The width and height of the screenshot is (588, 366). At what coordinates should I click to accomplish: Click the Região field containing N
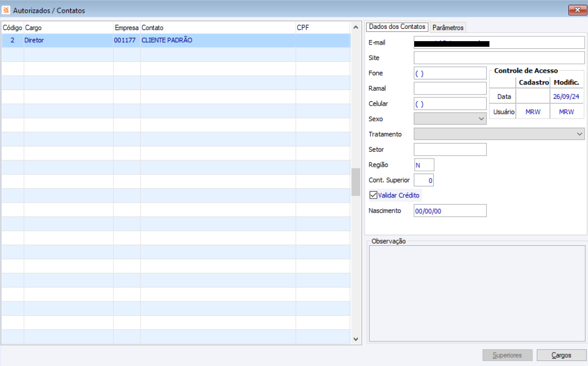[424, 165]
